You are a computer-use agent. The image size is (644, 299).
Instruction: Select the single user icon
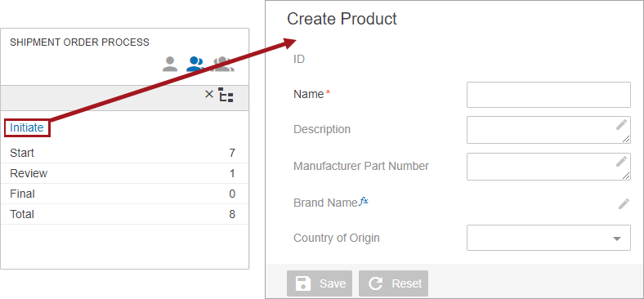170,64
